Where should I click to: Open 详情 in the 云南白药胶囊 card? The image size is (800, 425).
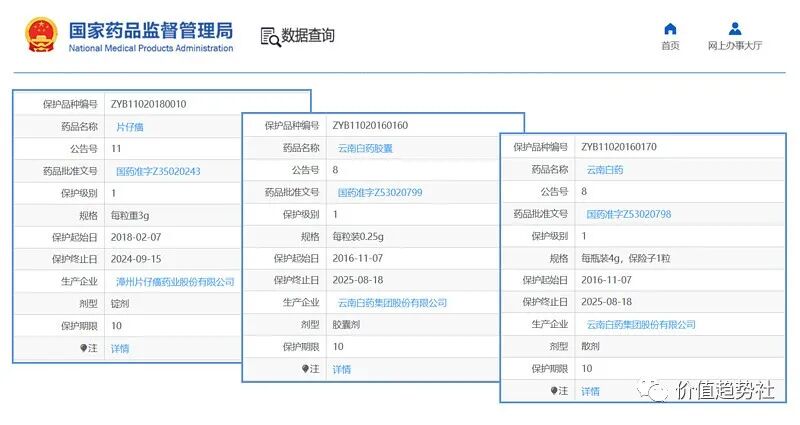[342, 369]
